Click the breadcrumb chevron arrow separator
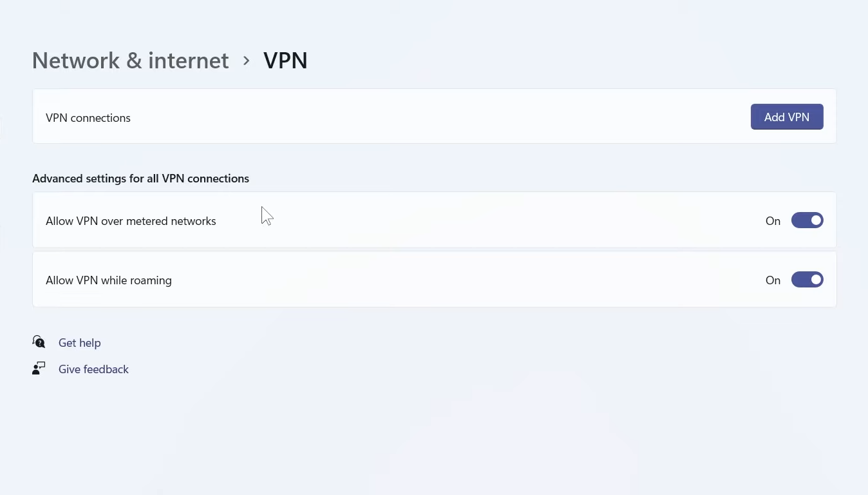The width and height of the screenshot is (868, 495). pos(246,61)
